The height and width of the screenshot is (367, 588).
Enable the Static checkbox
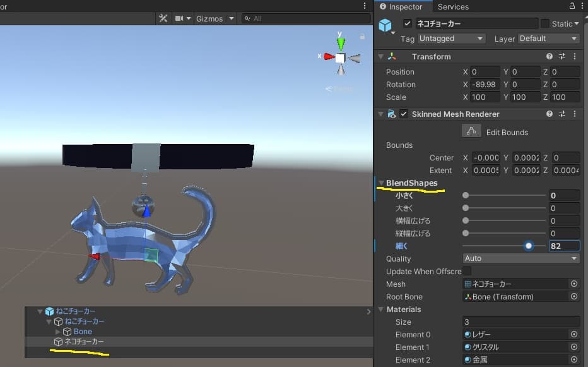click(544, 24)
